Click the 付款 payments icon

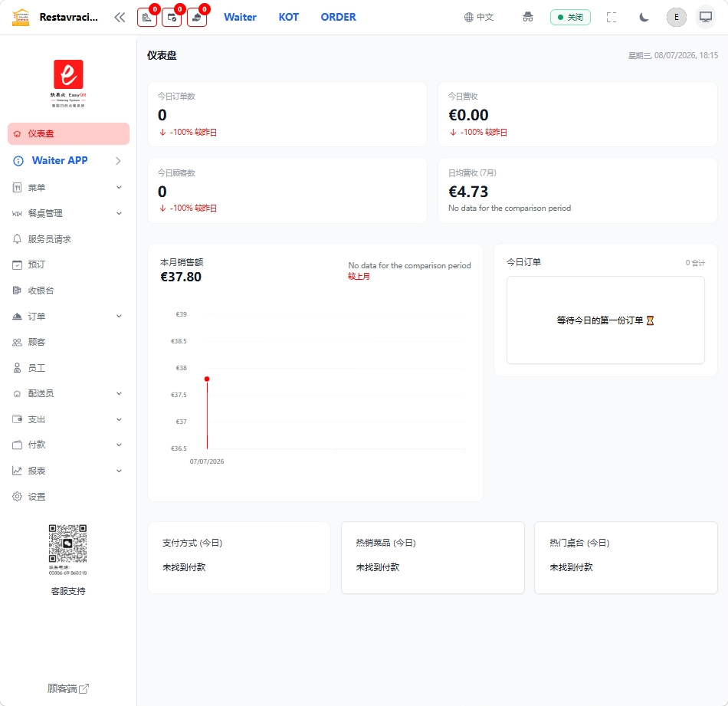coord(17,445)
